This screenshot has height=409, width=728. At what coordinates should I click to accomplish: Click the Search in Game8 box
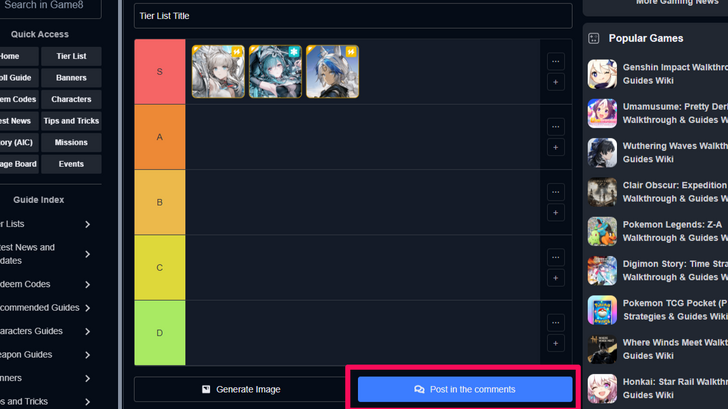click(50, 6)
